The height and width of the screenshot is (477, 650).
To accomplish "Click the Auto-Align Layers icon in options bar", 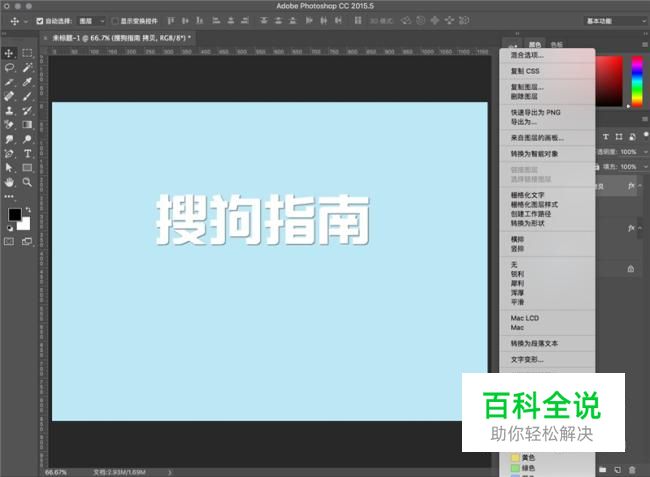I will pyautogui.click(x=358, y=20).
